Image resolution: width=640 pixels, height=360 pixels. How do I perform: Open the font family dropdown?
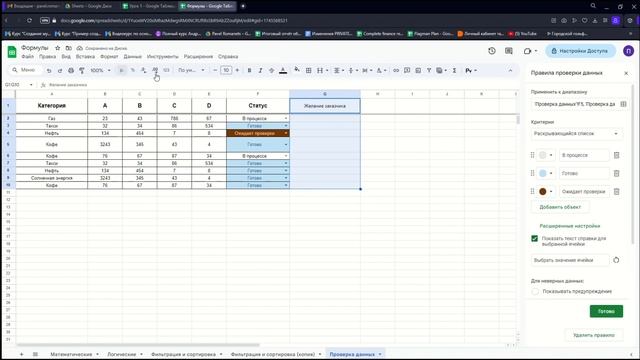coord(191,71)
